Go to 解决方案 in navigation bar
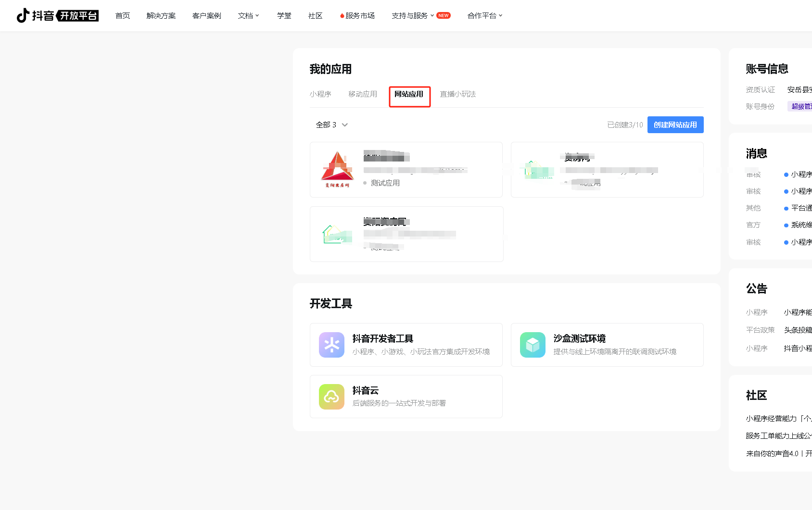Screen dimensions: 812x510 [161, 16]
